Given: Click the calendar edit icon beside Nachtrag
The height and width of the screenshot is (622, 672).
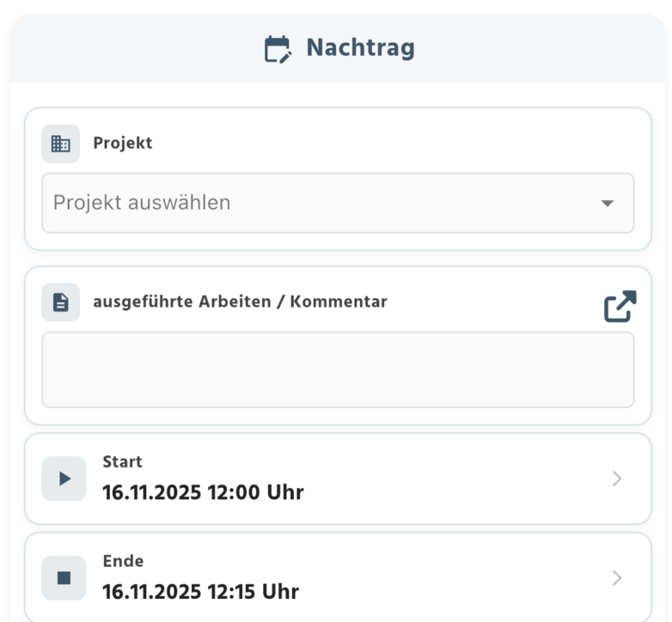Looking at the screenshot, I should coord(278,49).
